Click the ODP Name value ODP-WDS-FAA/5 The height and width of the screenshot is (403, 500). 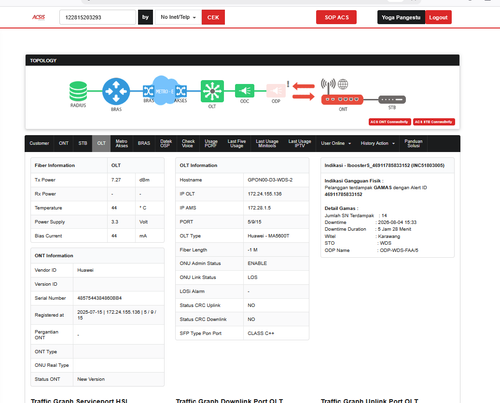tap(399, 250)
